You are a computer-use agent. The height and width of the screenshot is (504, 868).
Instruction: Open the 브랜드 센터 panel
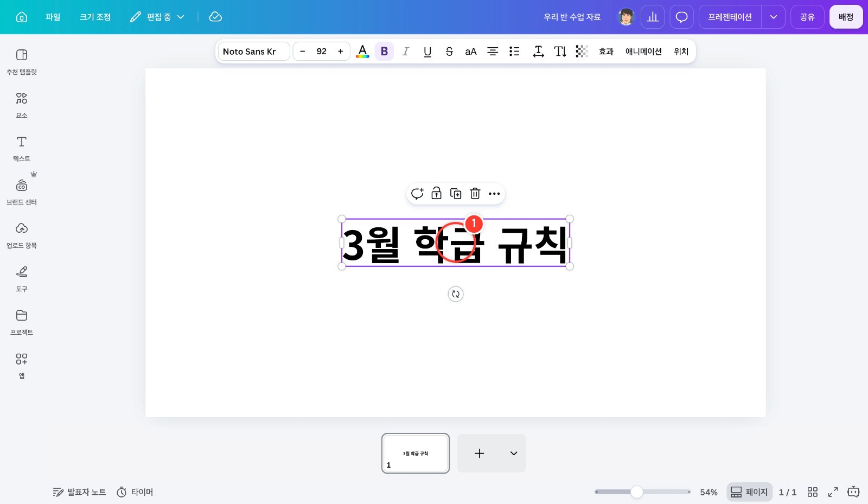pyautogui.click(x=22, y=192)
